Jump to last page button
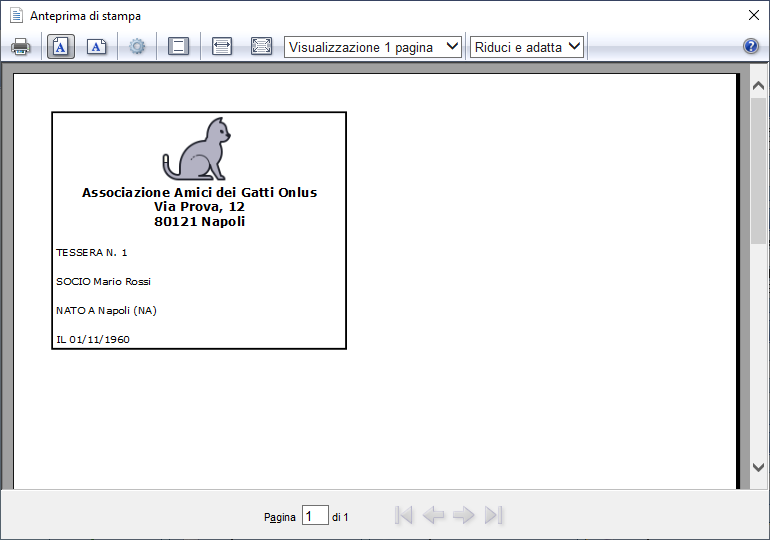This screenshot has height=540, width=770. click(494, 515)
